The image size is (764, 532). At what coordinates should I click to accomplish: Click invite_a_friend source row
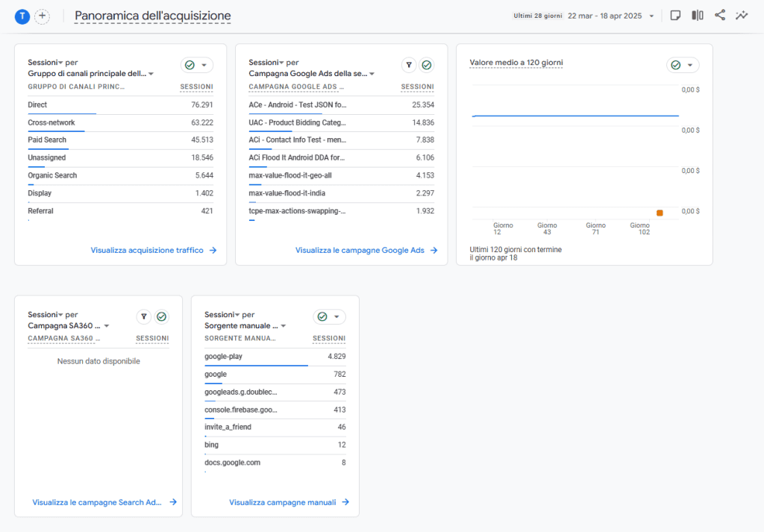(x=275, y=428)
